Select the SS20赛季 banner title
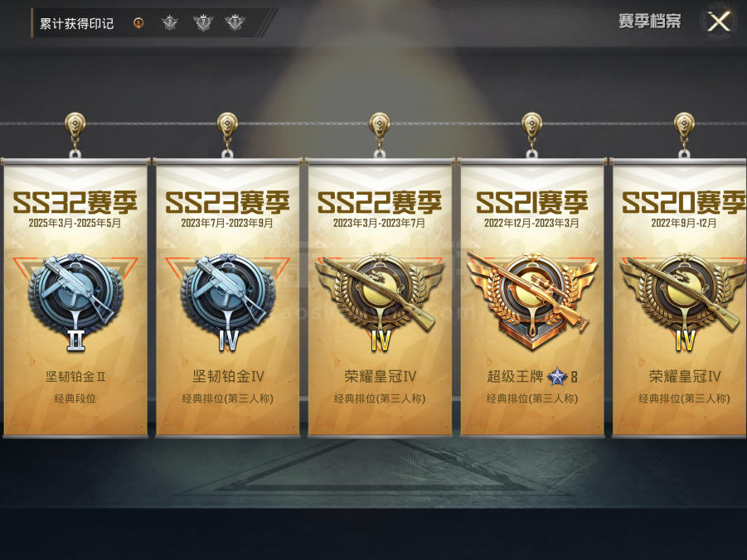747x560 pixels. 684,203
